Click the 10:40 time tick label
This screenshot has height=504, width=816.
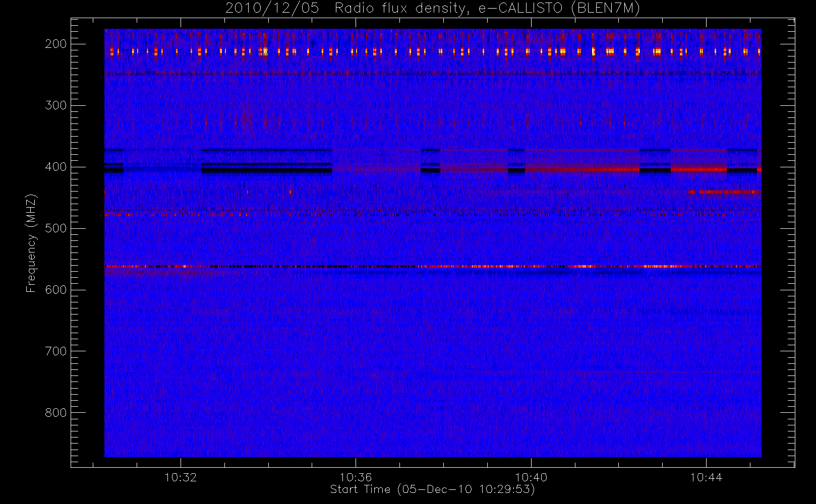(x=531, y=477)
